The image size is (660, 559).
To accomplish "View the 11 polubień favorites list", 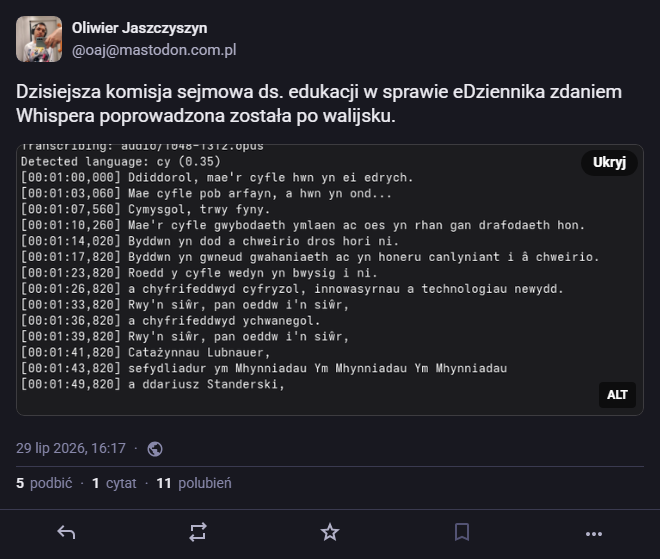I will point(194,483).
